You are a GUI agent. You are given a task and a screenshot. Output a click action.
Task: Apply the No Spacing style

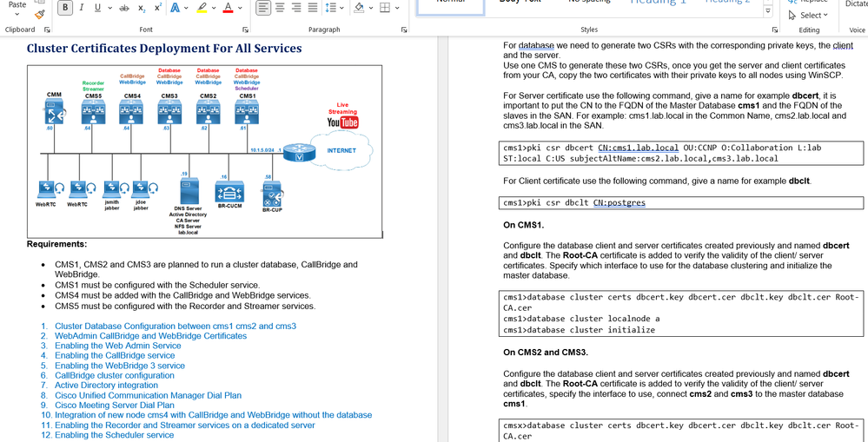tap(589, 3)
